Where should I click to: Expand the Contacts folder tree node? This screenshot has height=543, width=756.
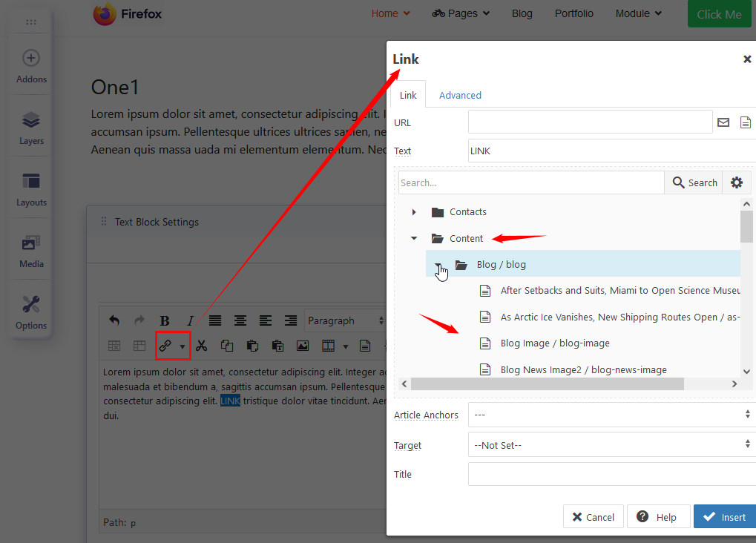[x=414, y=212]
